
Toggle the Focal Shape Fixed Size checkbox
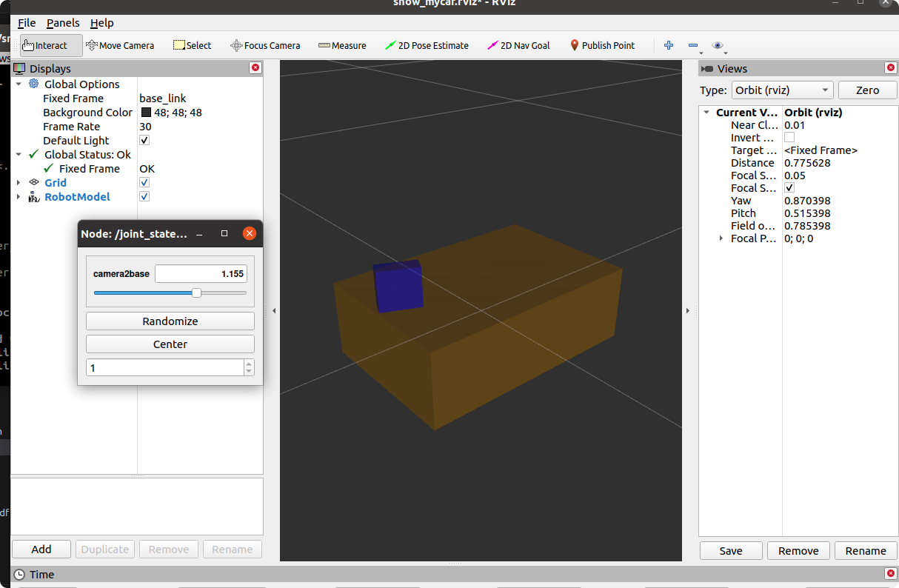[789, 188]
